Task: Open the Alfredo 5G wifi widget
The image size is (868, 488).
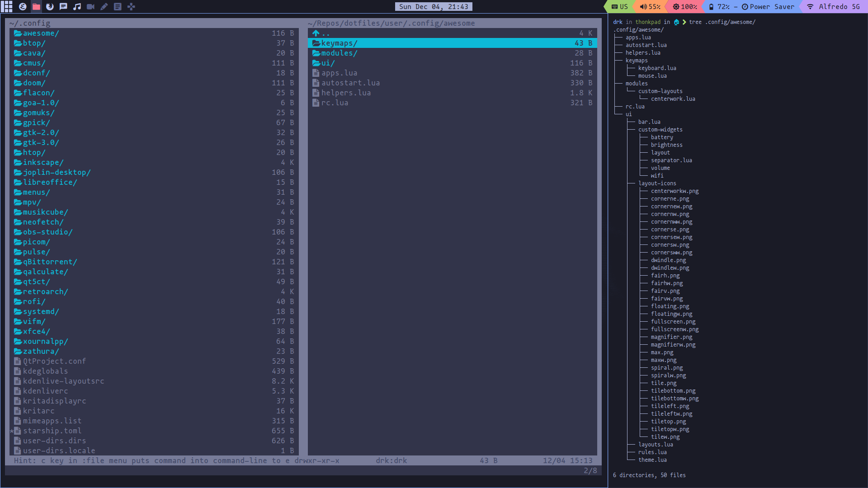Action: [x=833, y=6]
